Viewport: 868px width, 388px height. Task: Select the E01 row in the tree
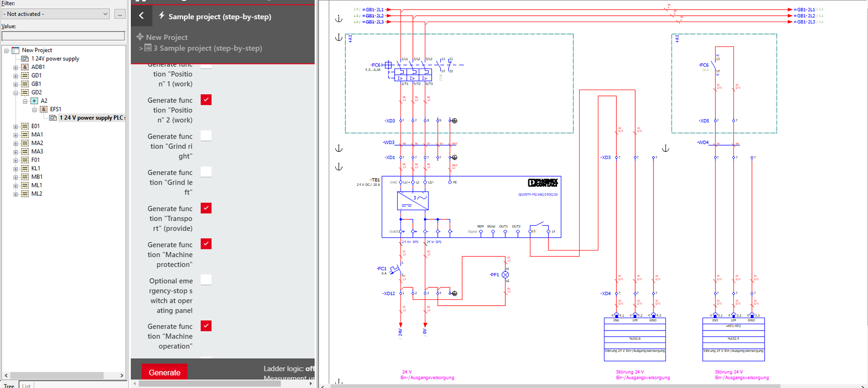point(35,126)
